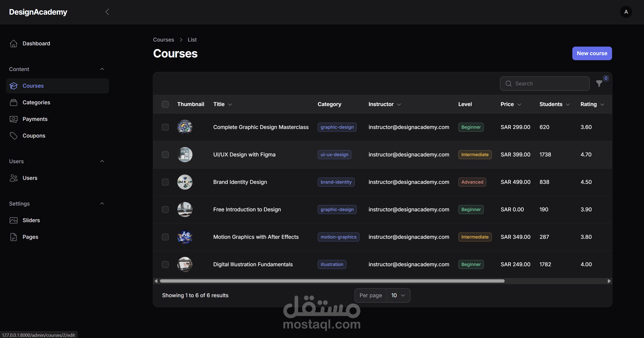This screenshot has width=644, height=338.
Task: Click the Sliders image icon
Action: [x=14, y=220]
